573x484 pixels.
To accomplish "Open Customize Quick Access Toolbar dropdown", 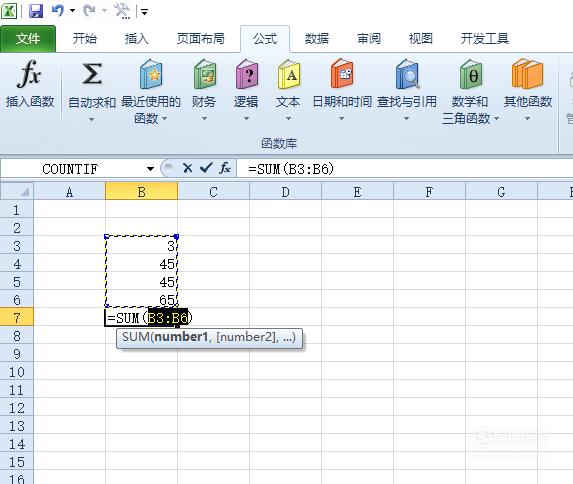I will [x=145, y=12].
